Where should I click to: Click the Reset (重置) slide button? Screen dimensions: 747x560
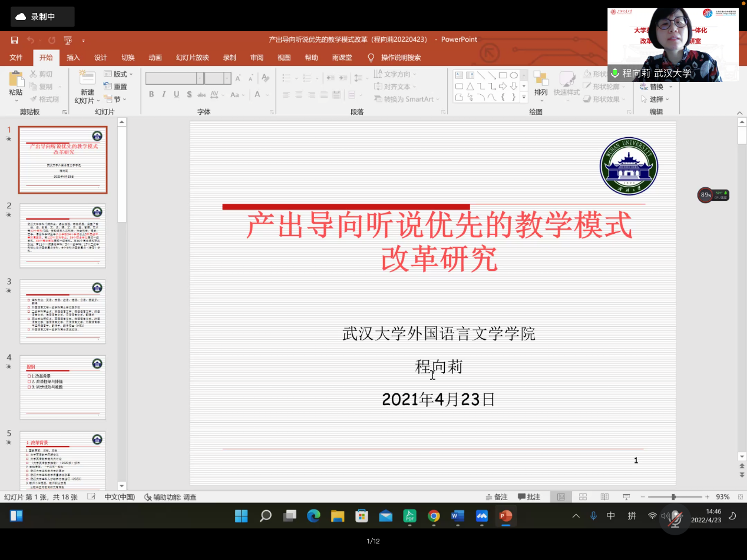(x=115, y=87)
